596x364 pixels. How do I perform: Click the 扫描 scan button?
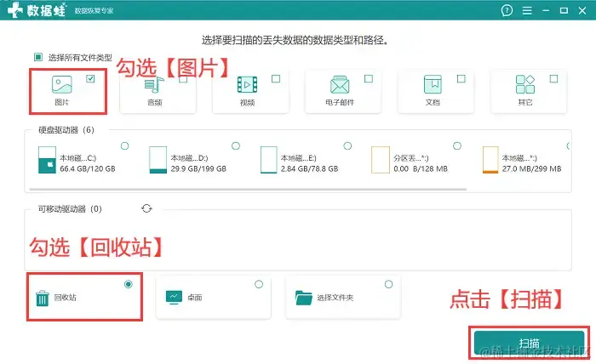[529, 343]
